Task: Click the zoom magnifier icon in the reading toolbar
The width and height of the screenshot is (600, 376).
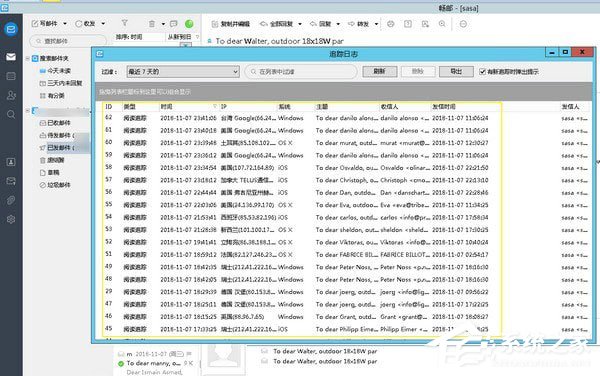Action: point(442,24)
